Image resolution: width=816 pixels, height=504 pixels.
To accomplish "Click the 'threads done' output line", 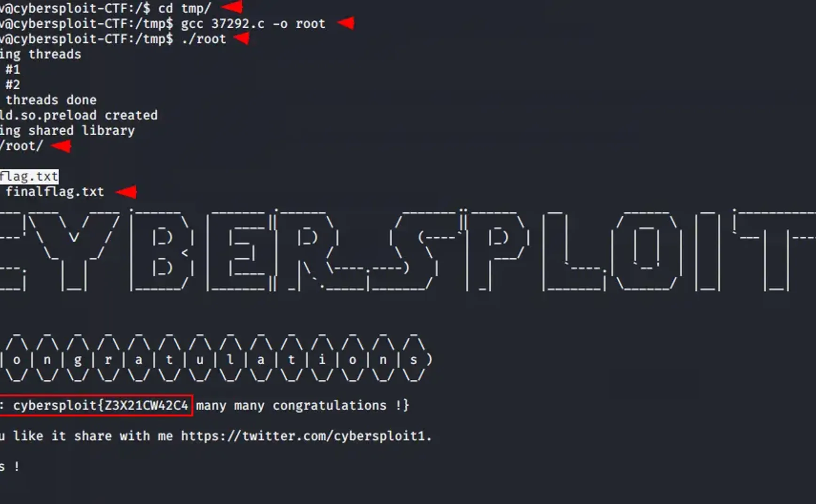I will (x=51, y=100).
